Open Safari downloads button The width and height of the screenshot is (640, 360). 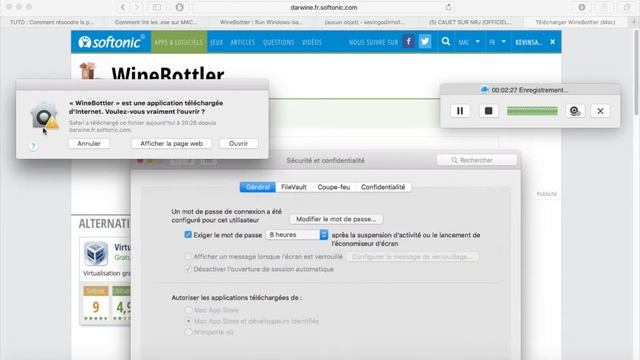click(582, 7)
